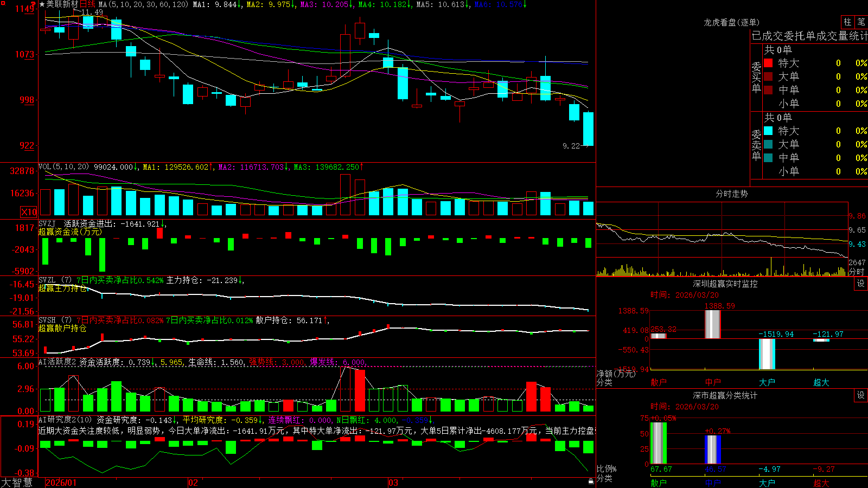Viewport: 868px width, 488px height.
Task: Click the 超赢散户持仓 label
Action: click(x=62, y=329)
